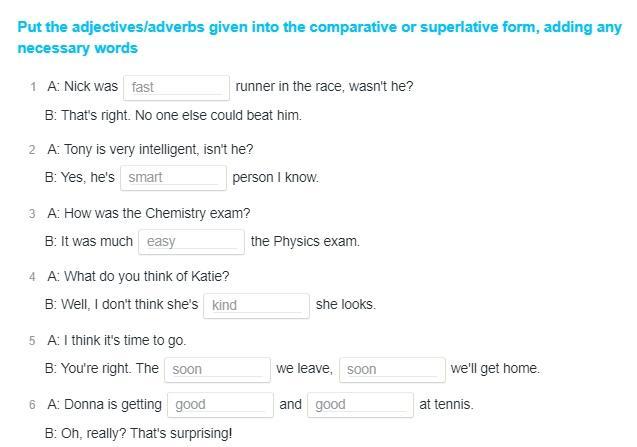Select the "easy" blank before "the Physics exam"
This screenshot has height=447, width=637.
pos(191,241)
